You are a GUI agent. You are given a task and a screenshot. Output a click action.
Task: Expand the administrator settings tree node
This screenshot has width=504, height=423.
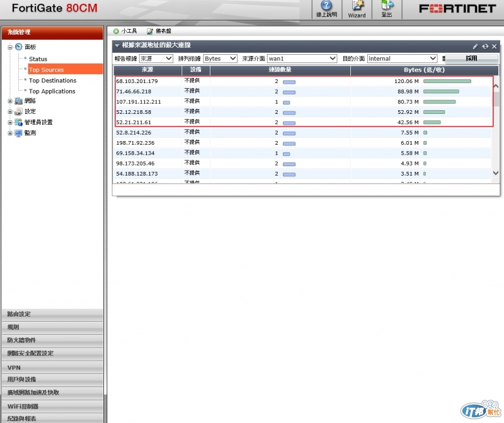[10, 122]
